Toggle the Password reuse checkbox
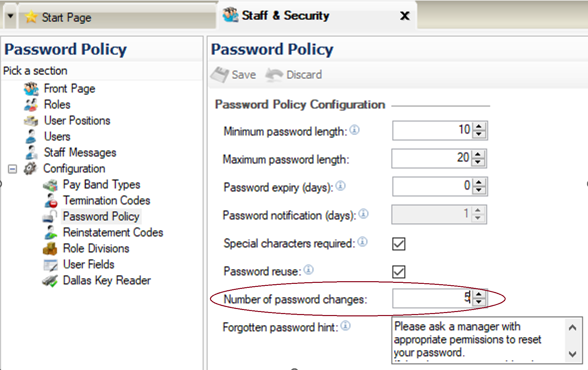588x370 pixels. [398, 272]
